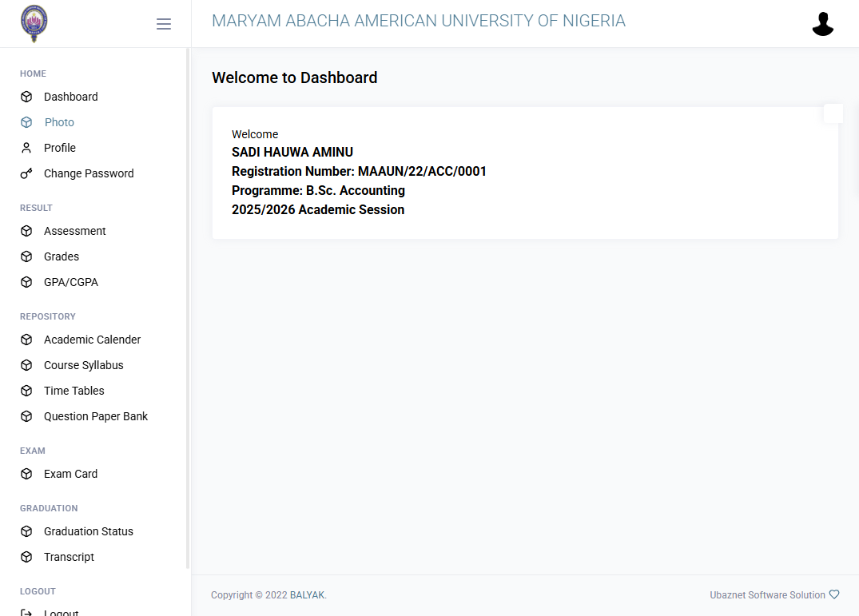This screenshot has width=859, height=616.
Task: Click the cube icon beside Grades
Action: pos(26,256)
